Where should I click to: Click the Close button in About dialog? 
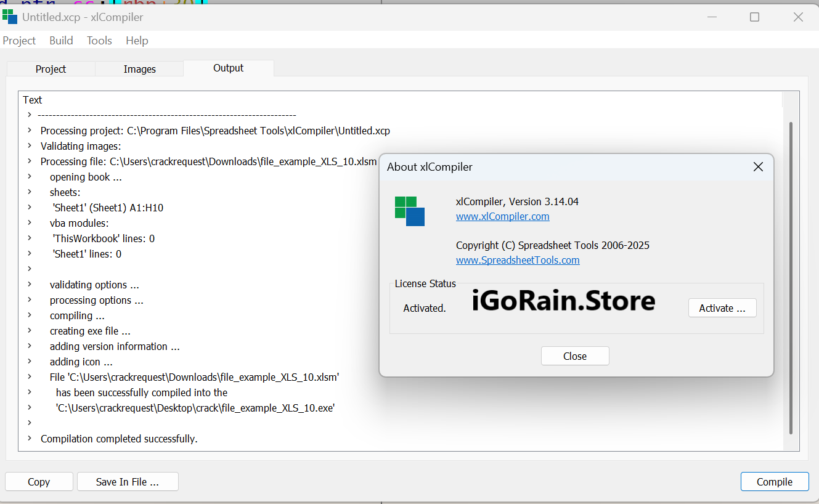pos(575,356)
